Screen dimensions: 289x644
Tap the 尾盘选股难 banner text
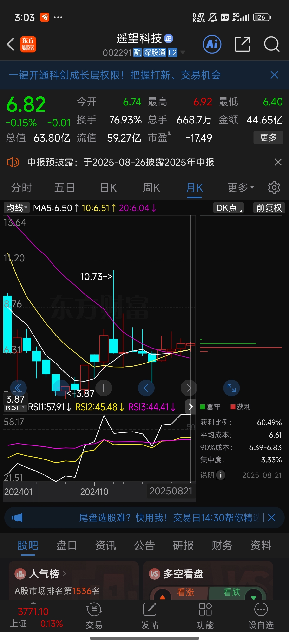169,518
